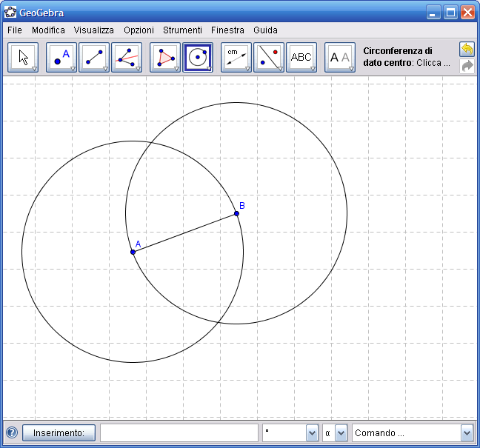Image resolution: width=480 pixels, height=448 pixels.
Task: Open the alpha Greek letters dropdown
Action: click(x=341, y=433)
